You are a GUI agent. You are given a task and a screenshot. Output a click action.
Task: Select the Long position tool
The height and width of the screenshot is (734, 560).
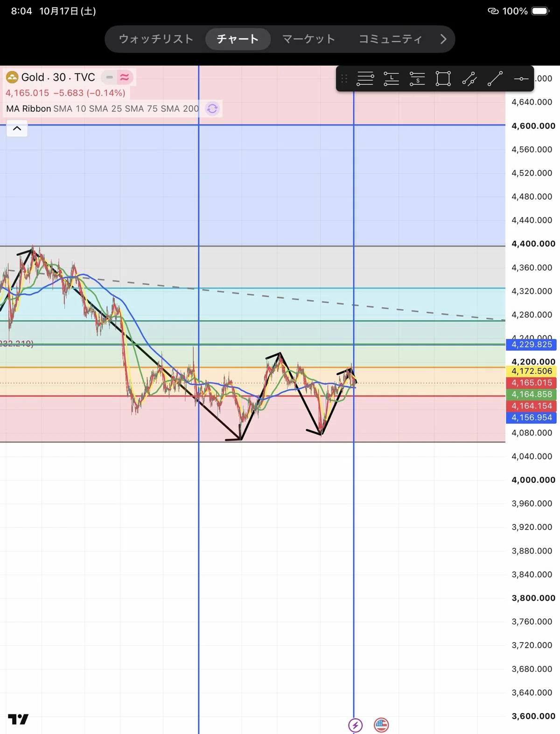391,79
